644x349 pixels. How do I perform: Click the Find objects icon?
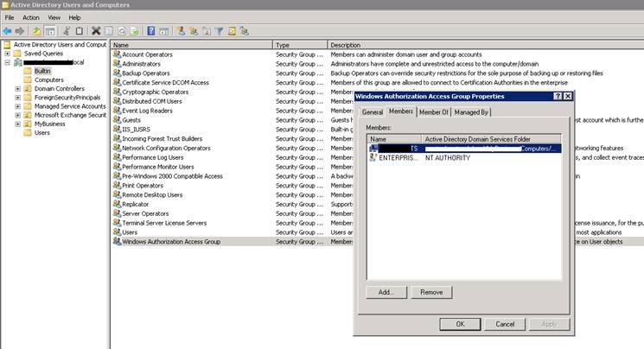(232, 31)
